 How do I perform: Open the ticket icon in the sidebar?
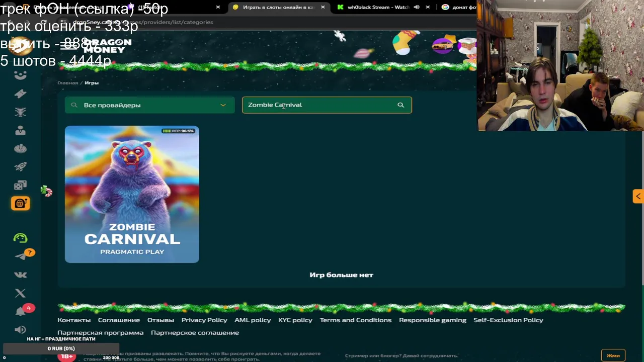point(20,94)
